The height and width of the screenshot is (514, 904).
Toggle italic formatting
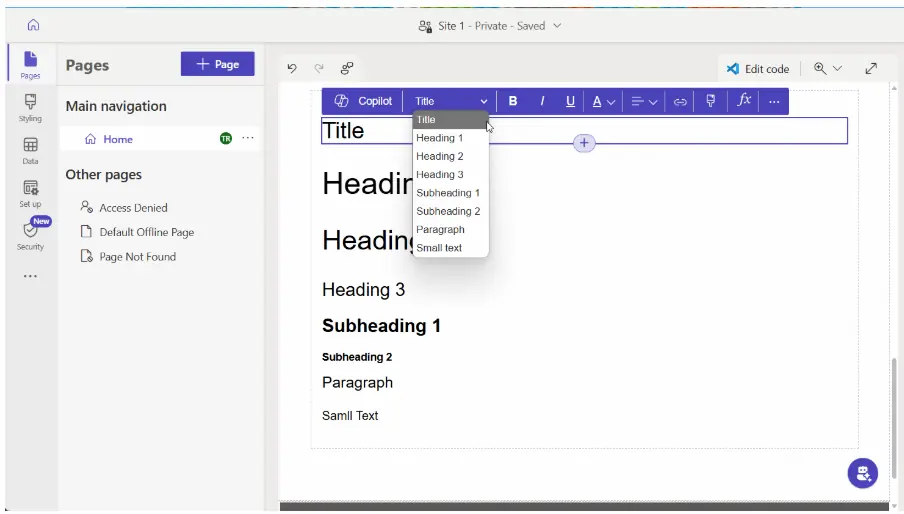[x=542, y=101]
